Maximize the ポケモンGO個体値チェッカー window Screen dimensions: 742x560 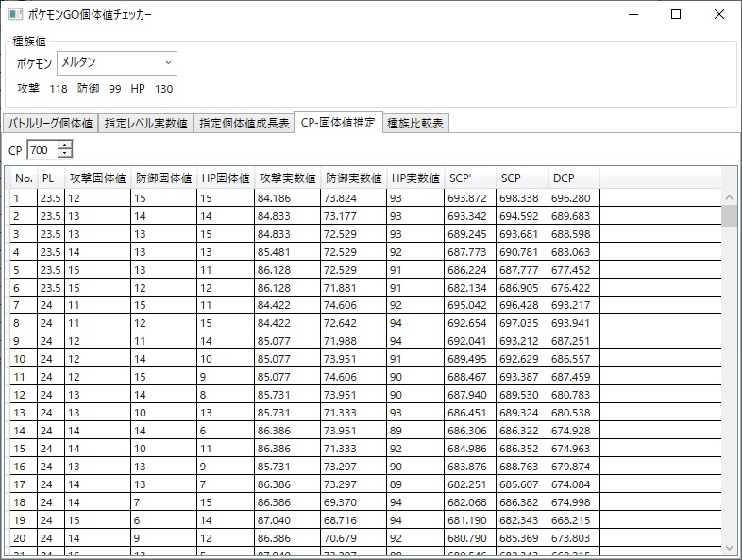coord(676,14)
